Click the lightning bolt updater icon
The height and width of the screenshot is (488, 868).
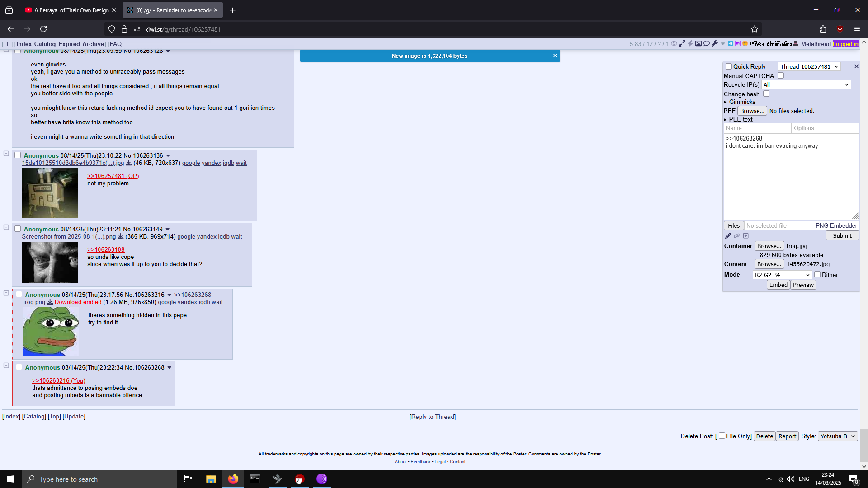click(x=690, y=43)
